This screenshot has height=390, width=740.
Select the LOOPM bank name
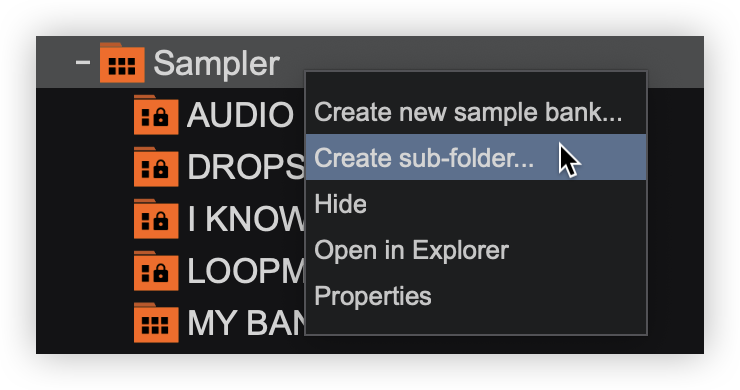coord(246,271)
